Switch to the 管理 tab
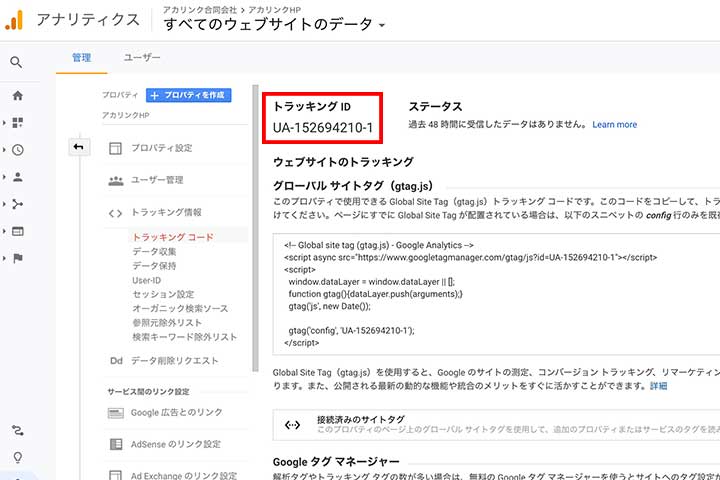Screen dimensions: 720x480 pyautogui.click(x=81, y=58)
